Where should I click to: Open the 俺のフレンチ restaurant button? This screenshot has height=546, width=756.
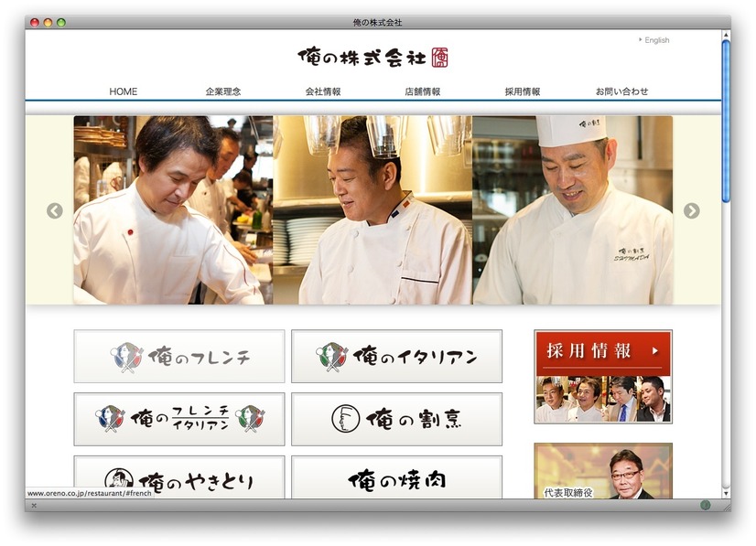(179, 357)
